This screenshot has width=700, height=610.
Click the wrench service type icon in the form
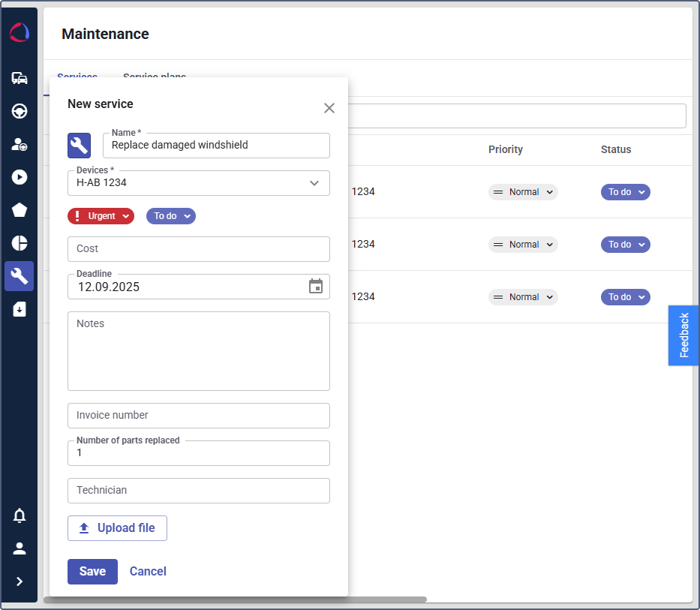79,145
